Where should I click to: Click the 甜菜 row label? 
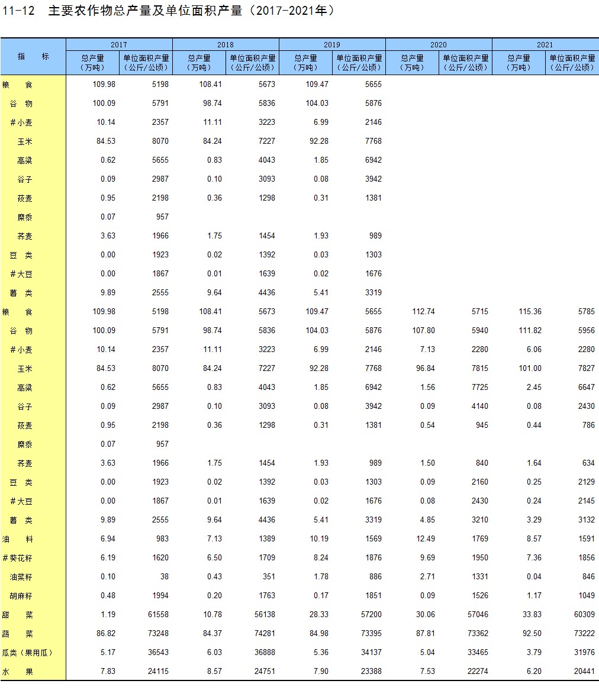[x=18, y=615]
